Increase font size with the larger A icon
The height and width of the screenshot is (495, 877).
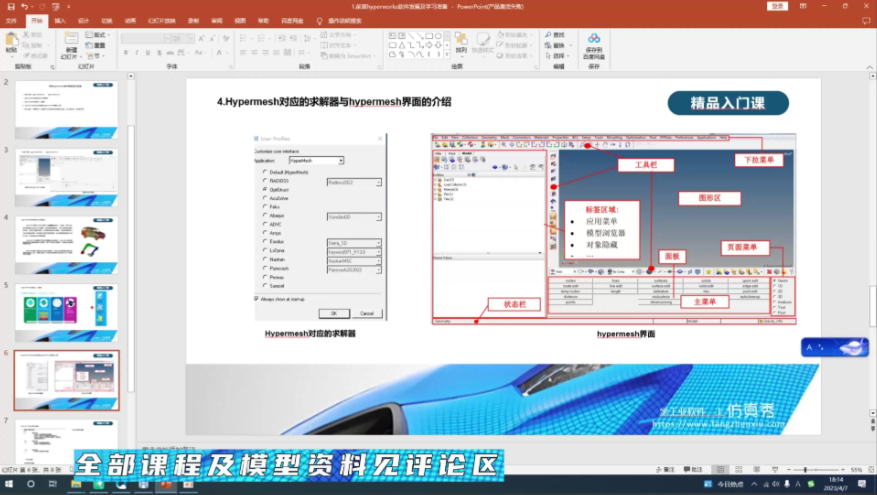pyautogui.click(x=201, y=38)
